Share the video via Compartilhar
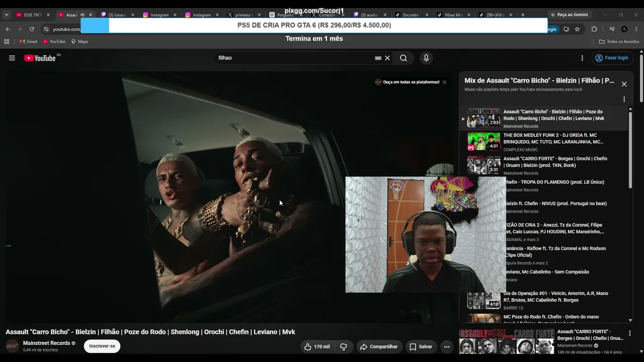This screenshot has width=644, height=362. (379, 346)
